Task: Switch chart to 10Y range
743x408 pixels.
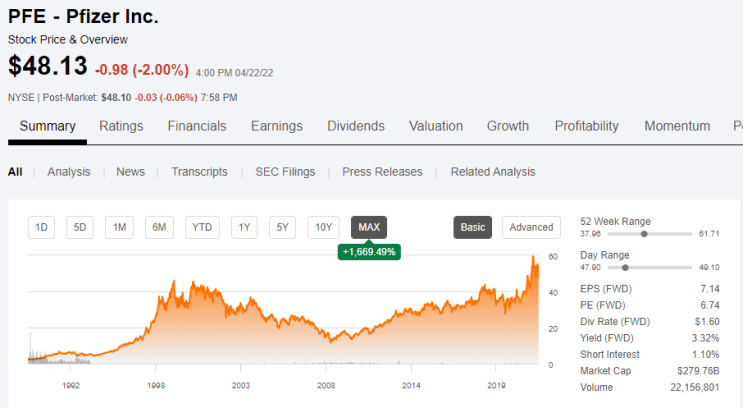Action: 324,227
